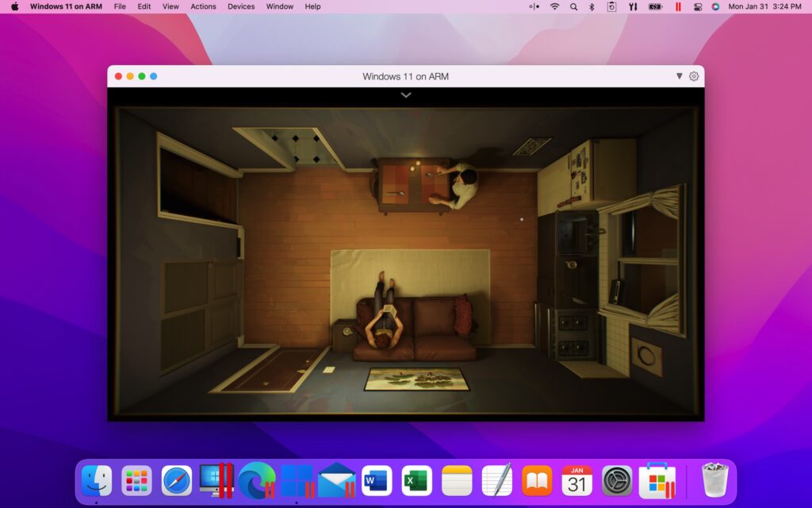The image size is (812, 508).
Task: Open the Parallels red bars menu bar icon
Action: point(678,6)
